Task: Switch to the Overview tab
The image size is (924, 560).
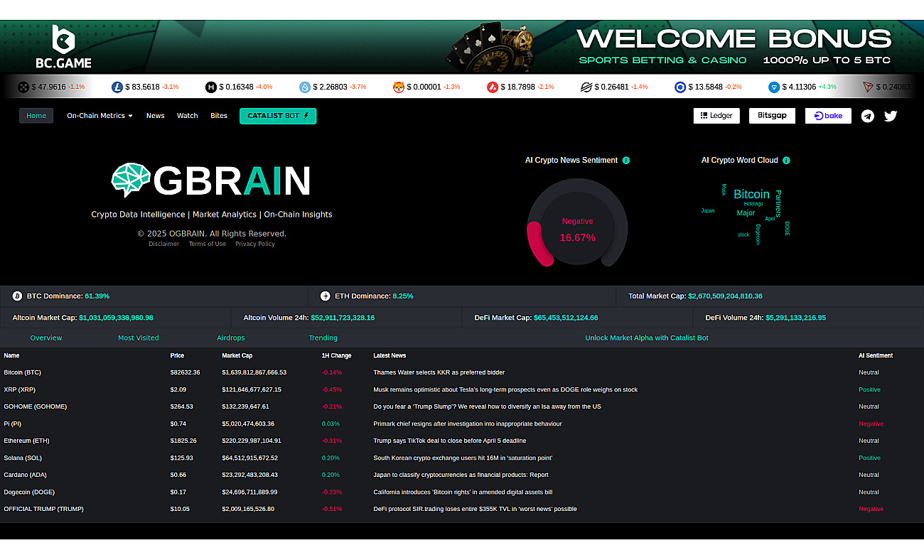Action: point(46,338)
